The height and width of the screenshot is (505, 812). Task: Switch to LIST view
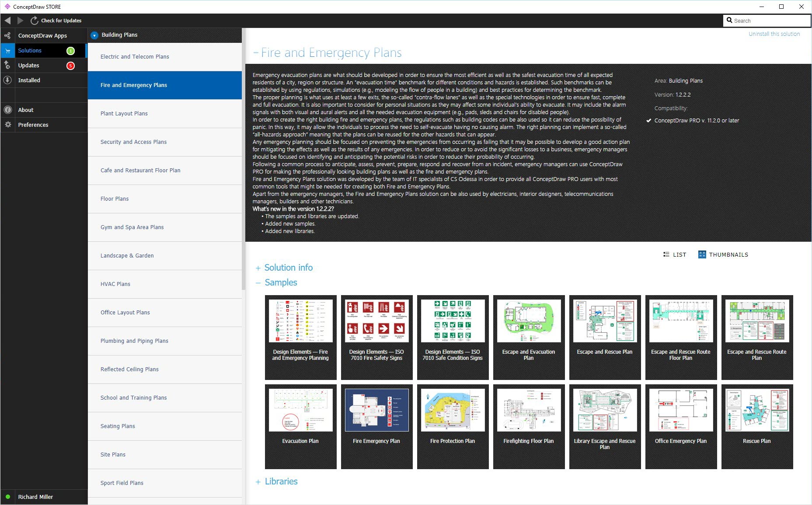[675, 254]
